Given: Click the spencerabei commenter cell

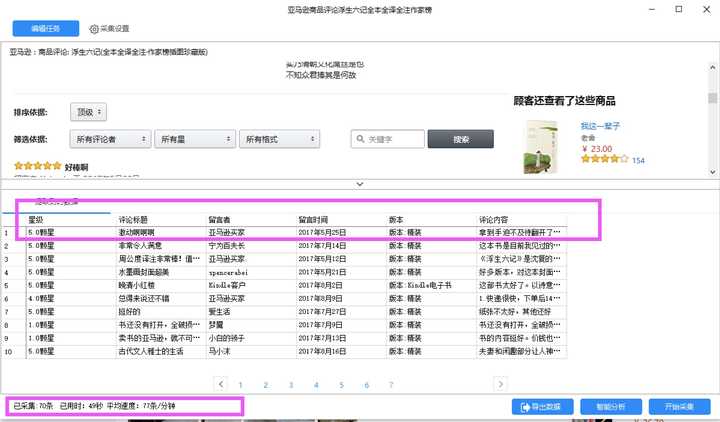Looking at the screenshot, I should 251,272.
